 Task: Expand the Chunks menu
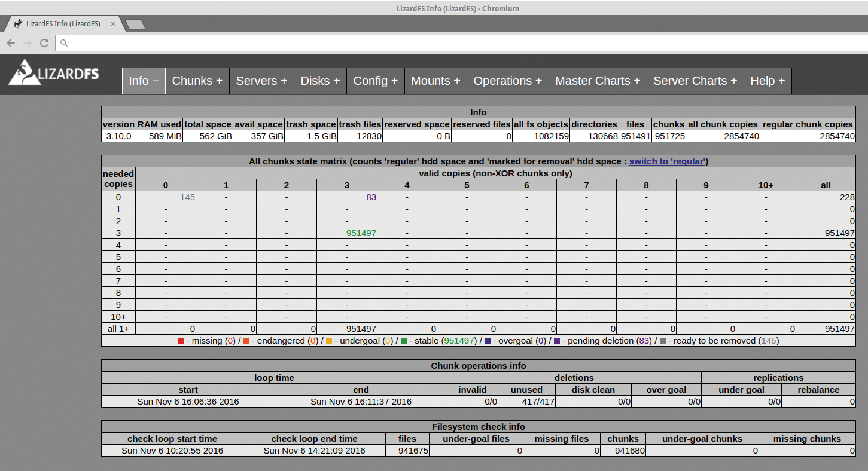[197, 81]
